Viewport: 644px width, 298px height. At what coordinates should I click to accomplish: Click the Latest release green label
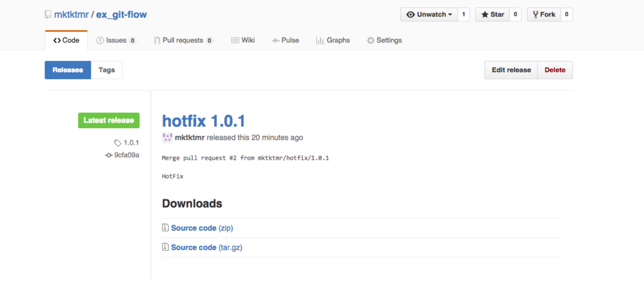point(109,120)
